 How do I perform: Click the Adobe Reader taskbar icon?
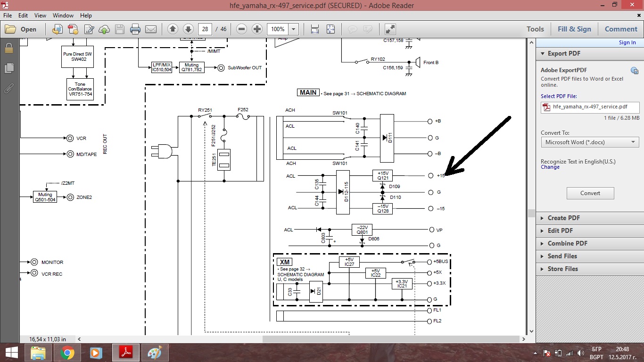pyautogui.click(x=126, y=353)
